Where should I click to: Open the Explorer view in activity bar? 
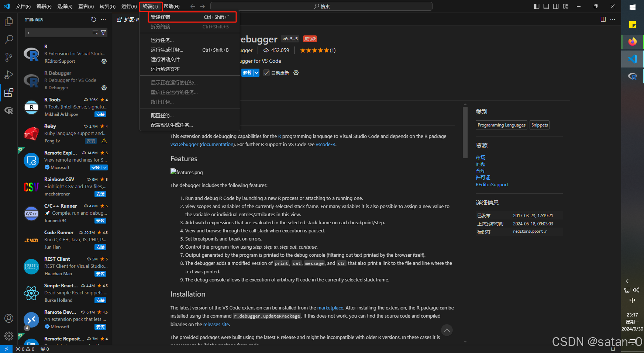pyautogui.click(x=9, y=22)
